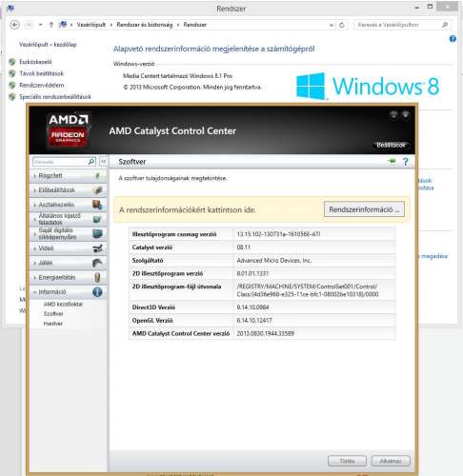Expand the Asztalkezelés category
Screen dimensions: 463x476
(34, 205)
